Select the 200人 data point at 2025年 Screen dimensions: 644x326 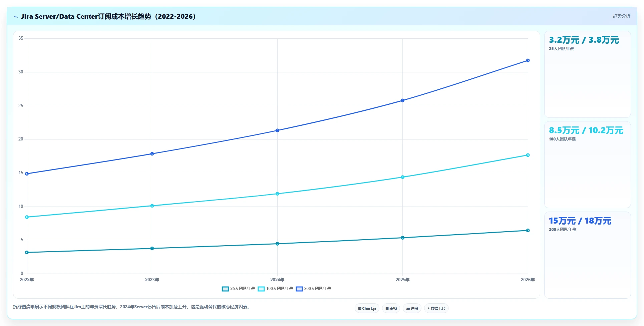[402, 100]
